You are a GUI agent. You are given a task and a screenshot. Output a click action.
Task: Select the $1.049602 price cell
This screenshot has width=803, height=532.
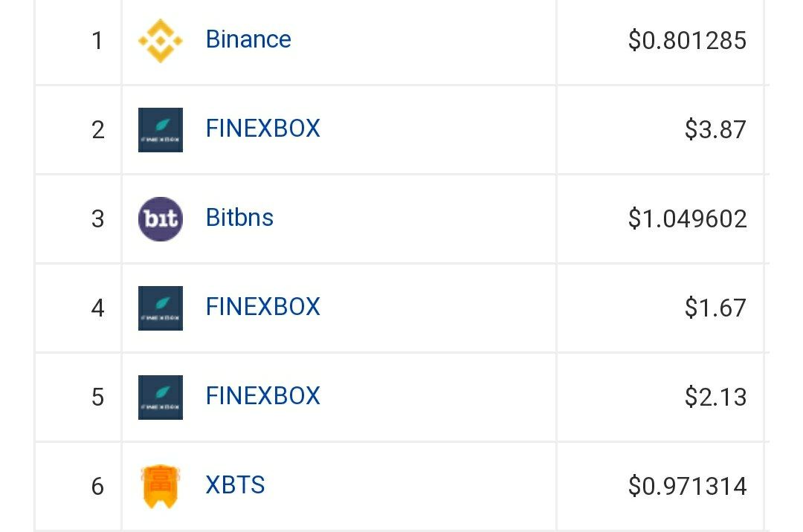(x=687, y=219)
